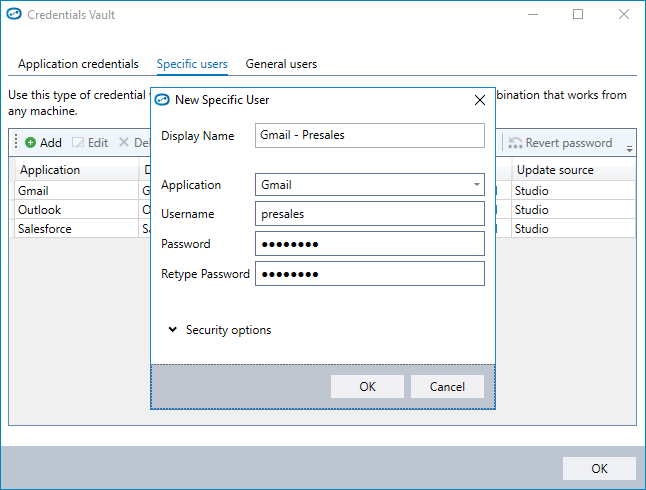Confirm the new user with dialog OK
646x490 pixels.
[367, 387]
